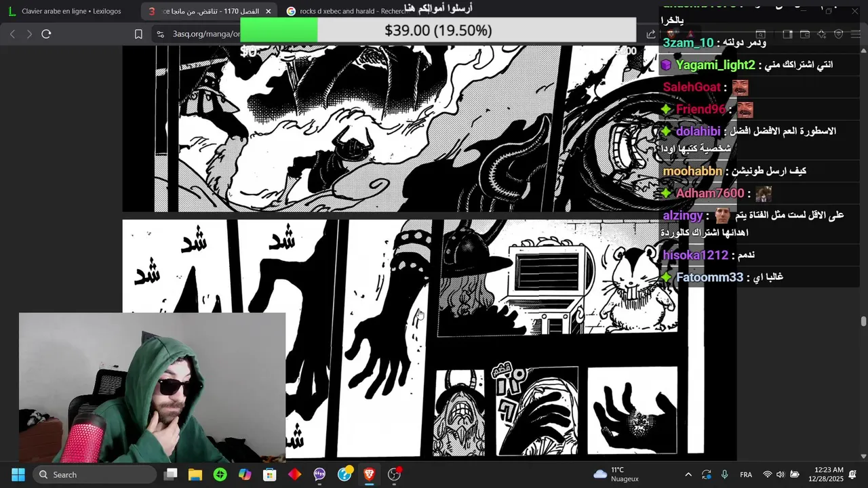Open the red diamond app on taskbar
Image resolution: width=868 pixels, height=488 pixels.
(294, 474)
